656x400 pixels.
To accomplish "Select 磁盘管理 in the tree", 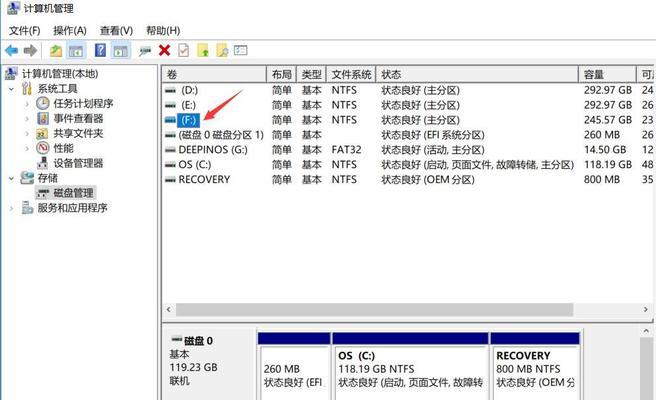I will (73, 193).
